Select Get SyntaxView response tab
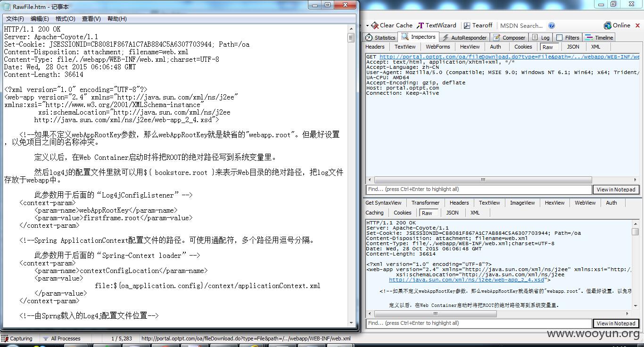 click(x=384, y=203)
